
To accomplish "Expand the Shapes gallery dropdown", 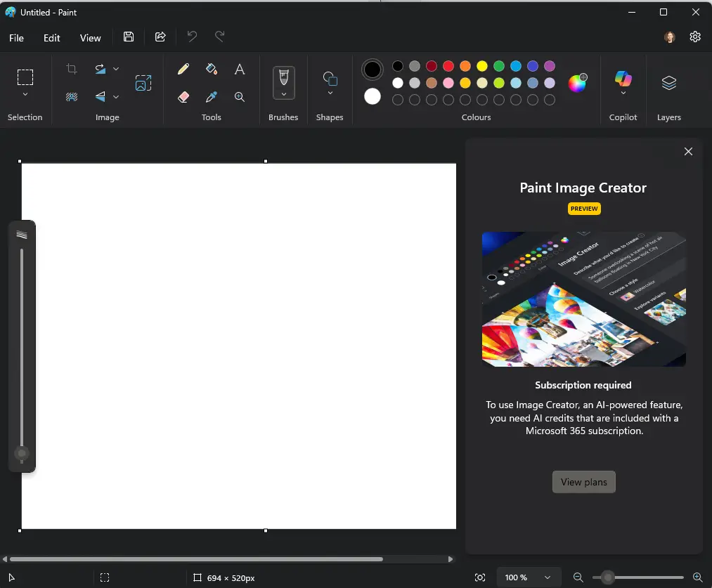I will coord(330,93).
